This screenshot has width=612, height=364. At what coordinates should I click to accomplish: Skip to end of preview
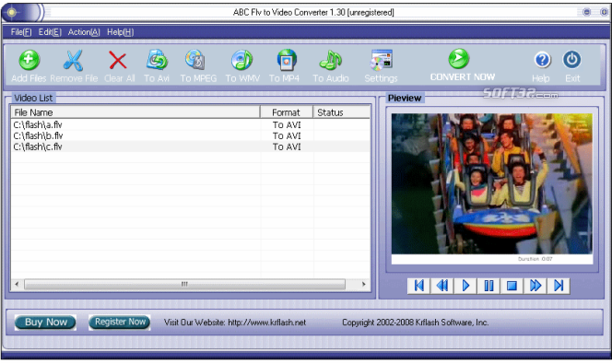coord(559,286)
